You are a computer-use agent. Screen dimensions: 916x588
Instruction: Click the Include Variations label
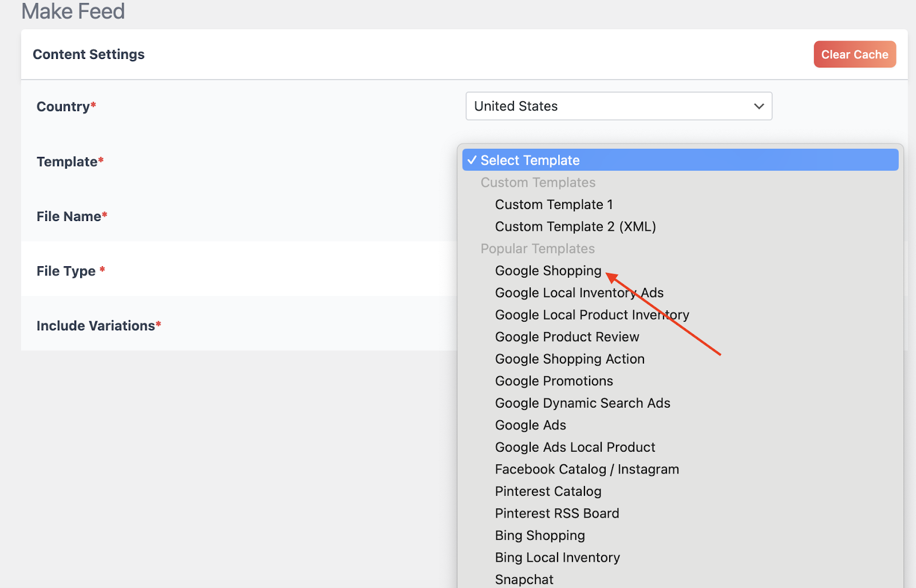tap(99, 326)
